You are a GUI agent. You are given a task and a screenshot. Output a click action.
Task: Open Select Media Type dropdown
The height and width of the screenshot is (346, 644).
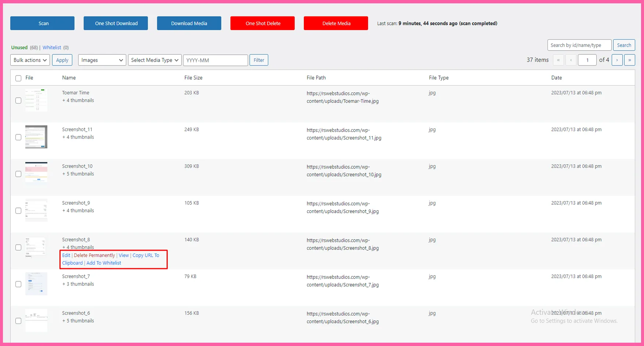(154, 60)
